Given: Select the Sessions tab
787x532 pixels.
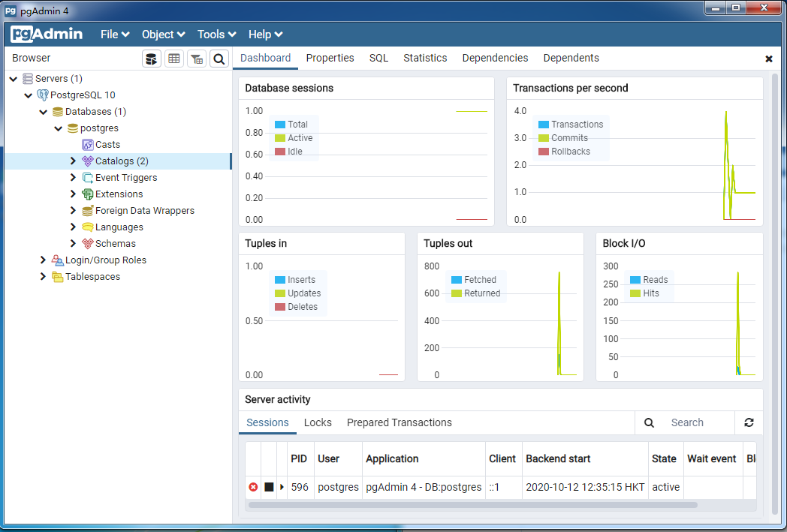Looking at the screenshot, I should coord(267,422).
